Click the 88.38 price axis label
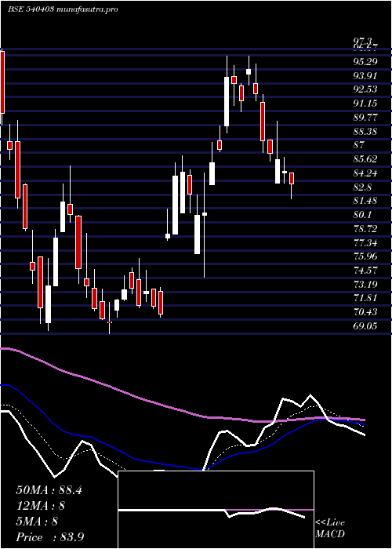This screenshot has width=392, height=549. click(x=365, y=131)
